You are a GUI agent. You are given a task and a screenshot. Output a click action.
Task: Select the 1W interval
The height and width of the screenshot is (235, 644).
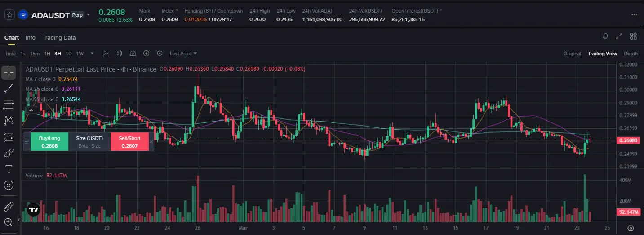coord(80,54)
